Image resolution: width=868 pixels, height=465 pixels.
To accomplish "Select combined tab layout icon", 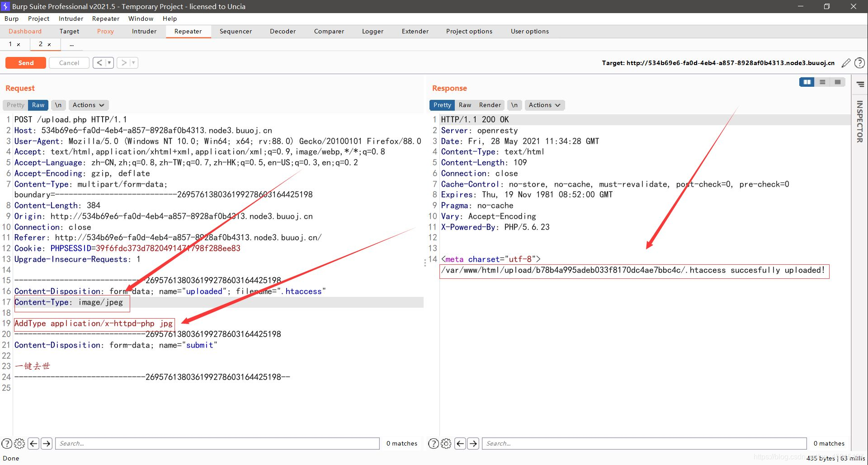I will point(838,82).
